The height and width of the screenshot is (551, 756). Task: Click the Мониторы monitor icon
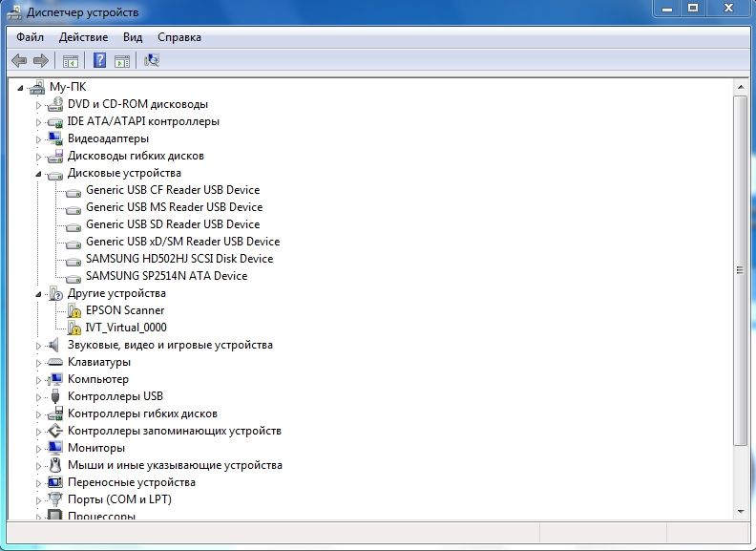click(55, 448)
